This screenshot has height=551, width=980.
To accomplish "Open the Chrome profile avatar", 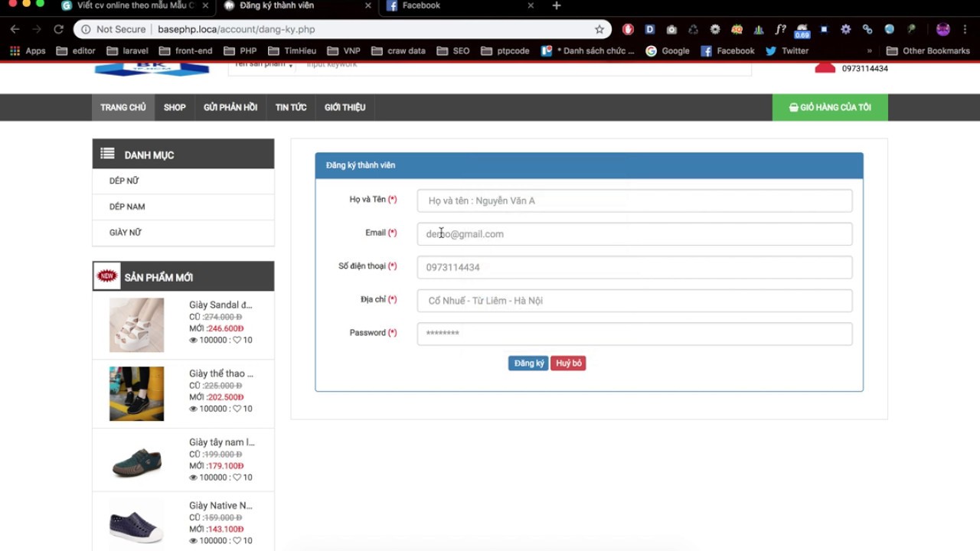I will (943, 29).
